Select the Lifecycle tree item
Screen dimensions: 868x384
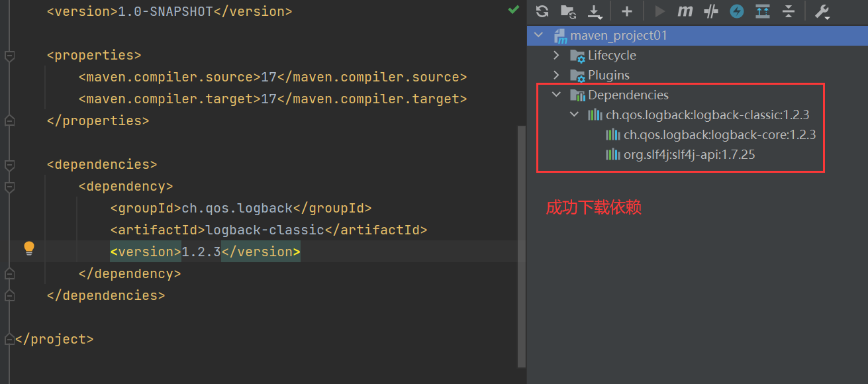coord(612,55)
